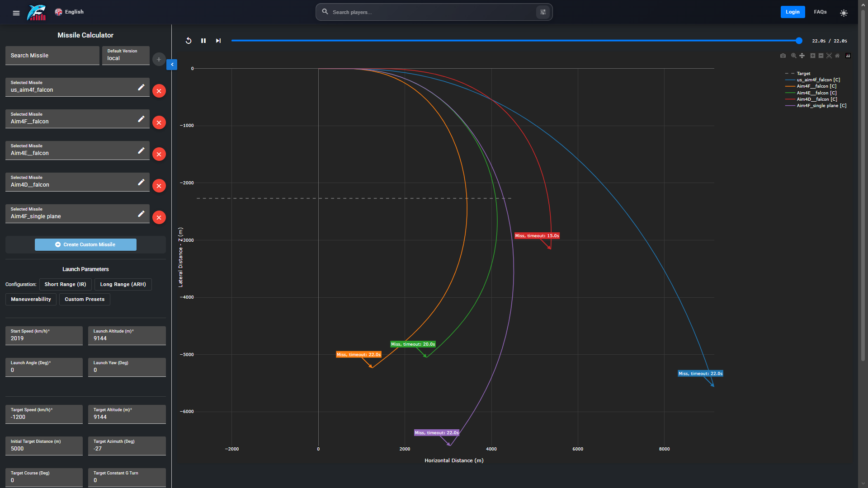Download the plot as PNG using the camera icon
This screenshot has width=868, height=488.
coord(783,56)
